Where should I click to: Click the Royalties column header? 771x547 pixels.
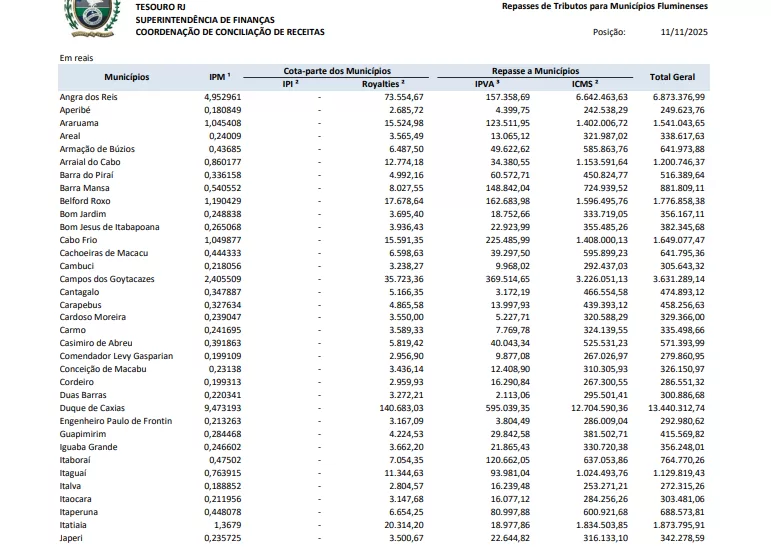[381, 84]
